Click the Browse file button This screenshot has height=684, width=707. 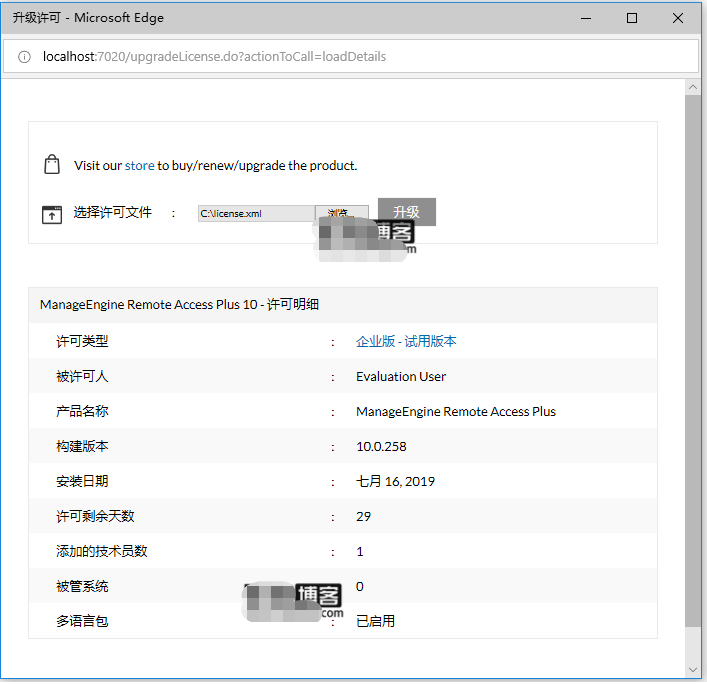click(x=341, y=212)
